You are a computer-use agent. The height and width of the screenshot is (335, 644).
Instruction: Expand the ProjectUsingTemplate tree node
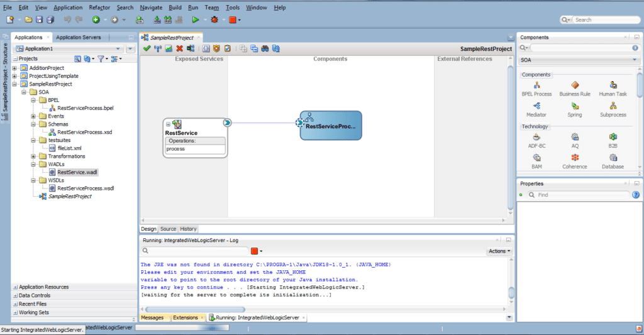[14, 76]
